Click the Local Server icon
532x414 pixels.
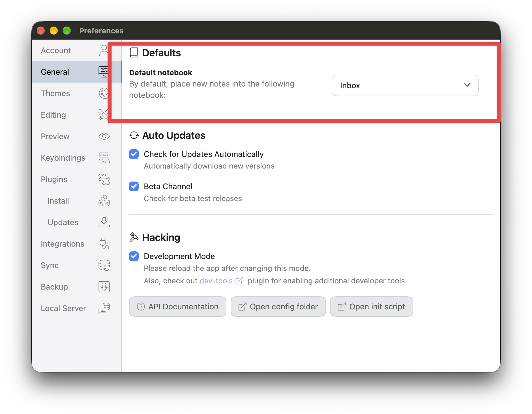click(104, 308)
